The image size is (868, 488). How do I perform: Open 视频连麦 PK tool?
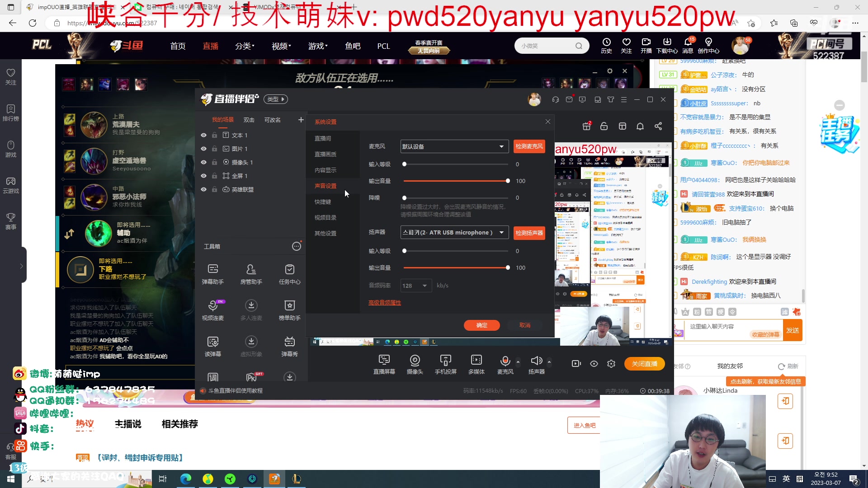212,310
